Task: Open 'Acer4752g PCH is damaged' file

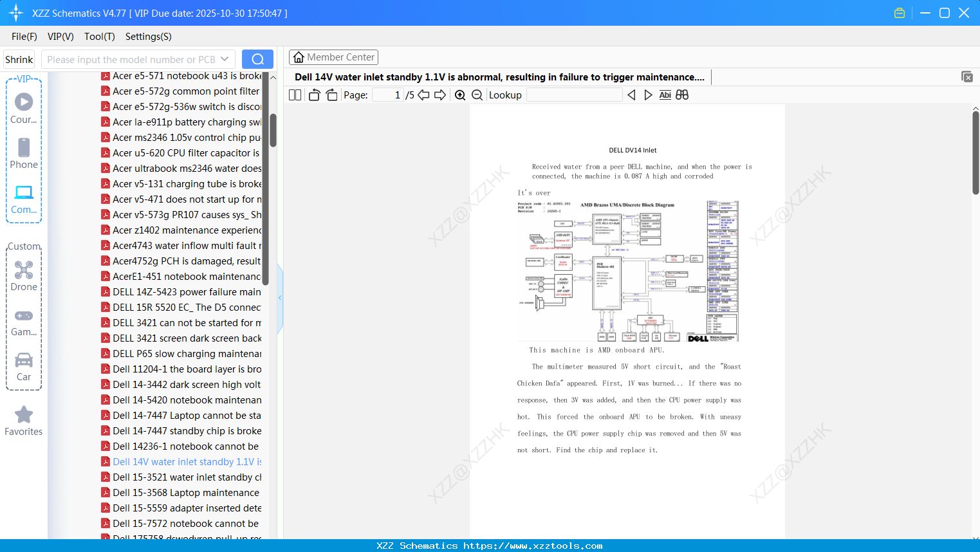Action: tap(181, 261)
